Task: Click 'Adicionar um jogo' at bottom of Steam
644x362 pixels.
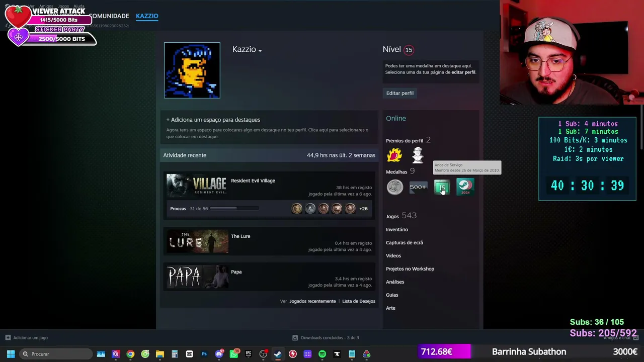Action: (x=27, y=338)
